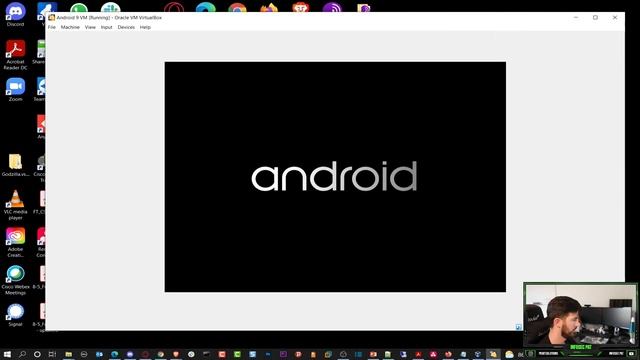This screenshot has height=360, width=640.
Task: Click the VirtualBox taskbar button
Action: tap(493, 354)
